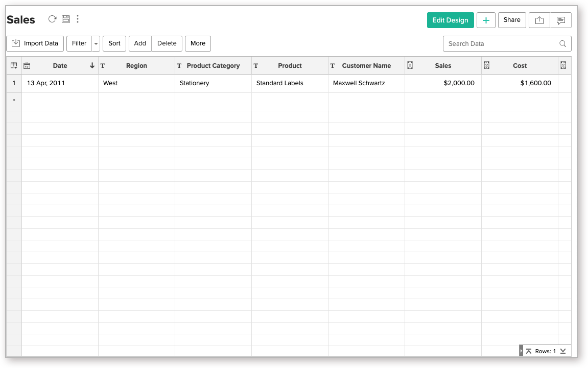
Task: Select row number 1
Action: (x=14, y=83)
